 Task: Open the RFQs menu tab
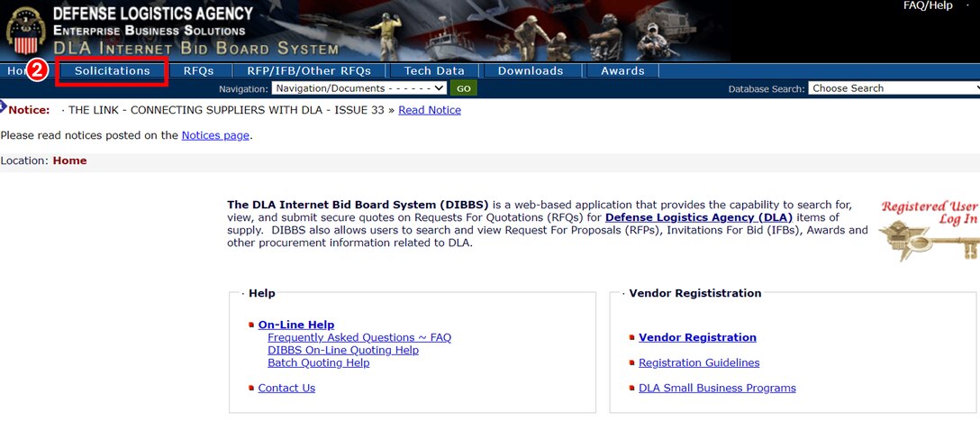pos(198,70)
